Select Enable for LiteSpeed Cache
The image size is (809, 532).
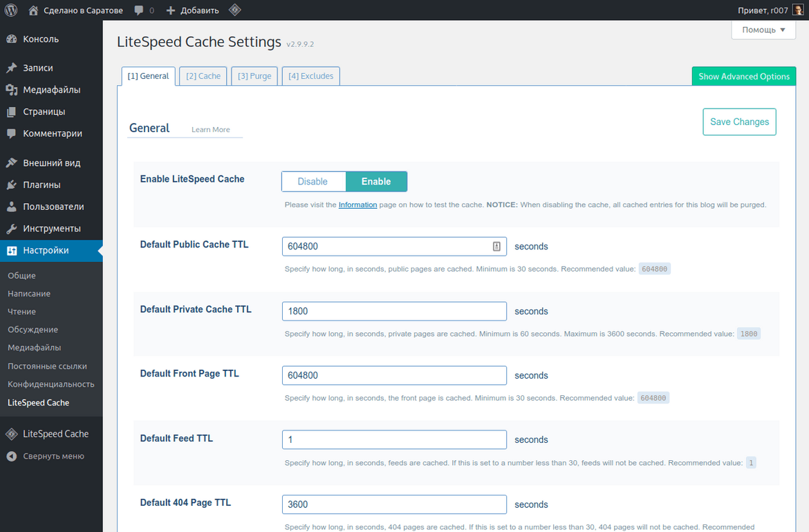tap(376, 182)
